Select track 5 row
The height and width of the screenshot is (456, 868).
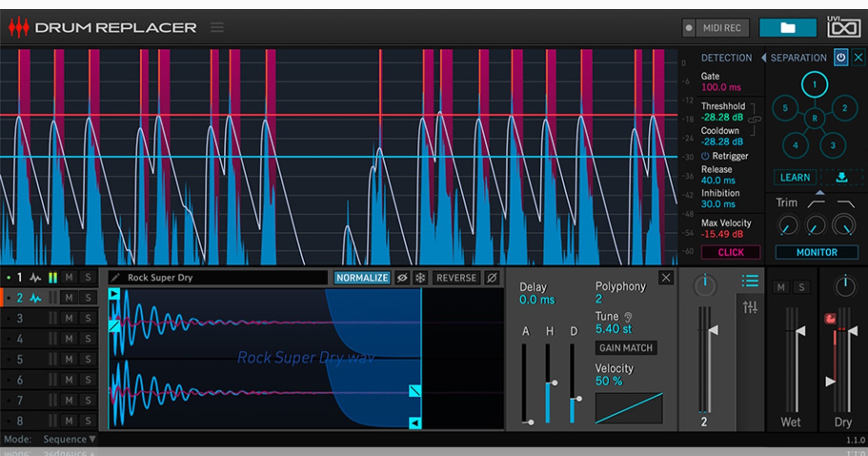tap(49, 359)
